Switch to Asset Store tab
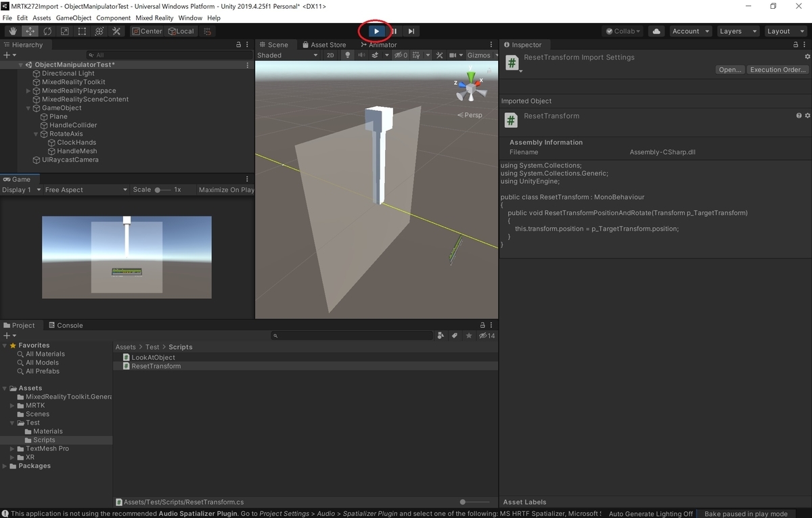The image size is (812, 518). tap(323, 45)
